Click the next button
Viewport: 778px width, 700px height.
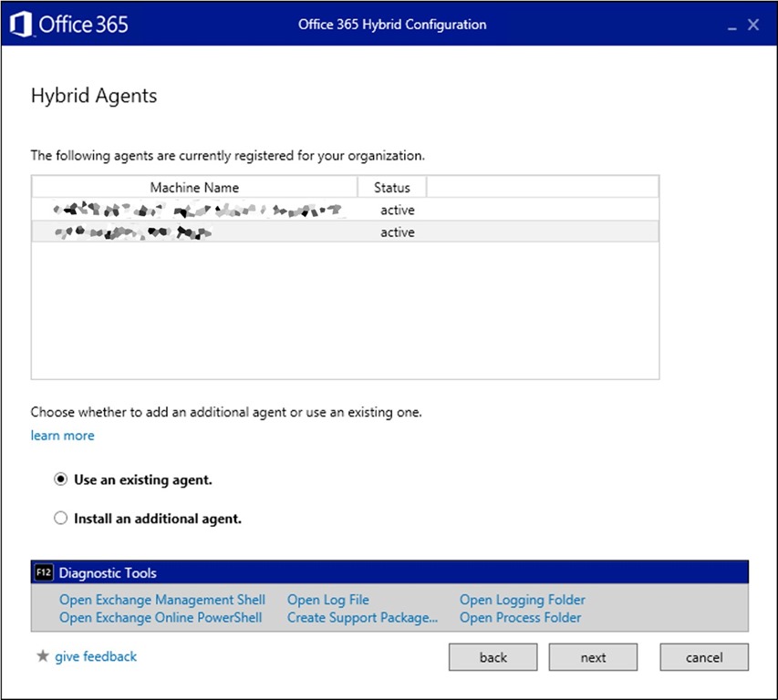[x=593, y=657]
